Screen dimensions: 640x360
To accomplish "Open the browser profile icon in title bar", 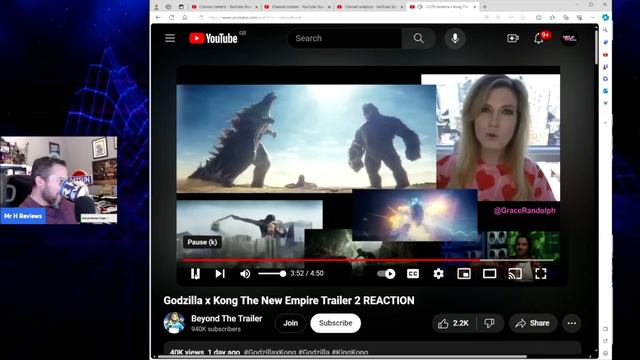I will pos(156,7).
